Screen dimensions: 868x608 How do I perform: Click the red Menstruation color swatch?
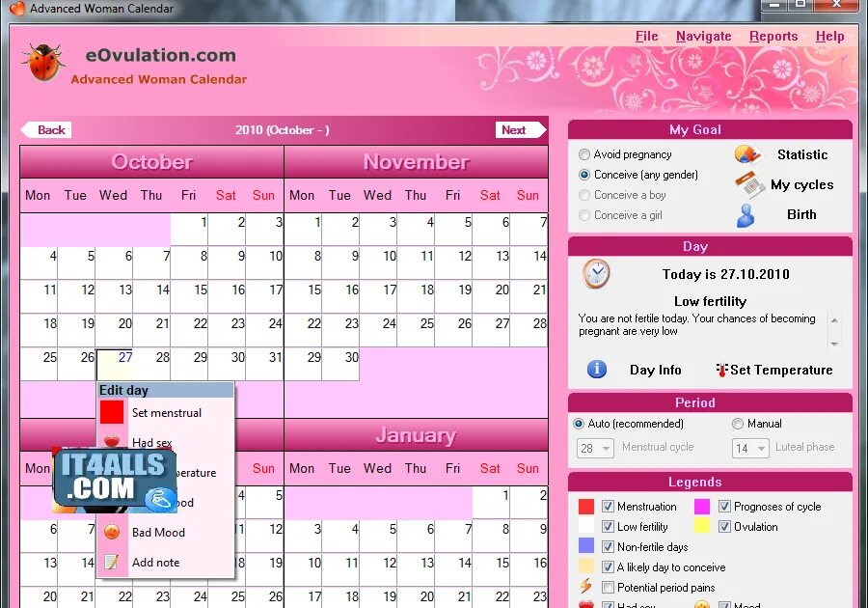[x=586, y=506]
